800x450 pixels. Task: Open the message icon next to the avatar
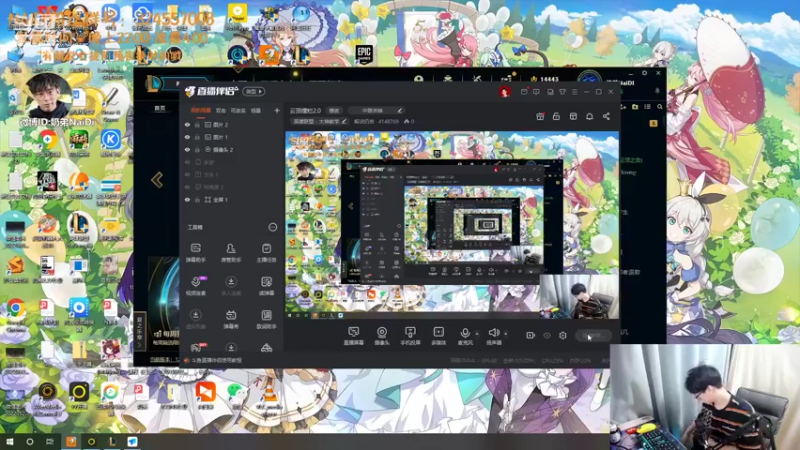524,92
